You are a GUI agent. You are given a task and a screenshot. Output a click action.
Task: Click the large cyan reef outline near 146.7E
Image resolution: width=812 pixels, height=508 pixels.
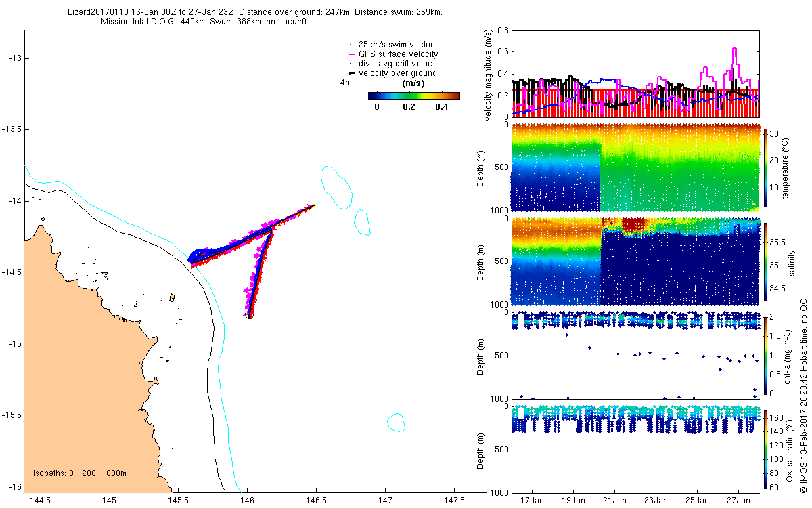[336, 186]
